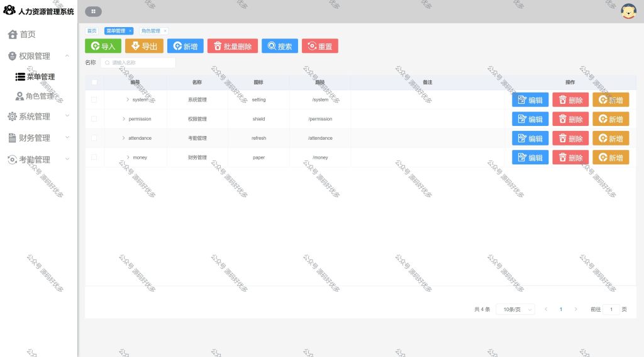
Task: Expand the 考勤管理 sidebar group
Action: coord(38,159)
